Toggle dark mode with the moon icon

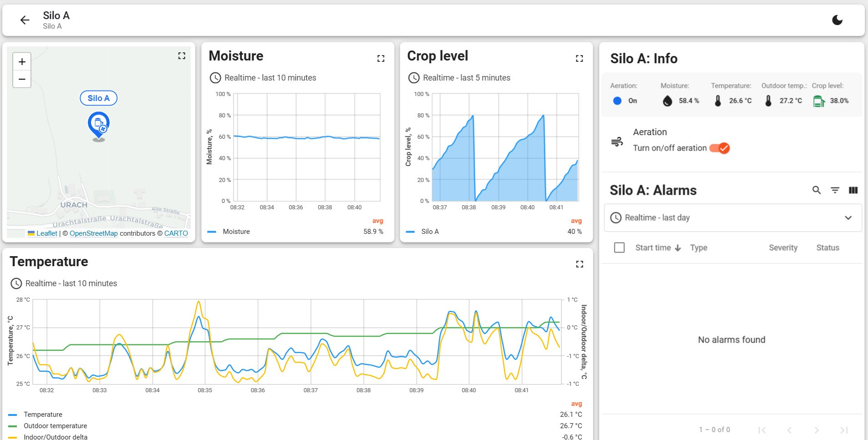[x=837, y=20]
